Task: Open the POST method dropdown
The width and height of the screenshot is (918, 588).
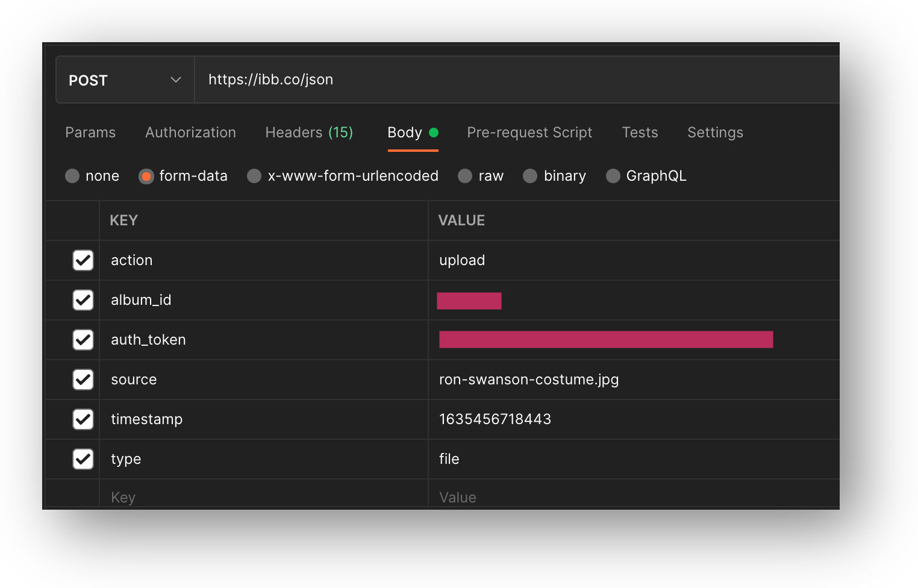Action: pyautogui.click(x=125, y=80)
